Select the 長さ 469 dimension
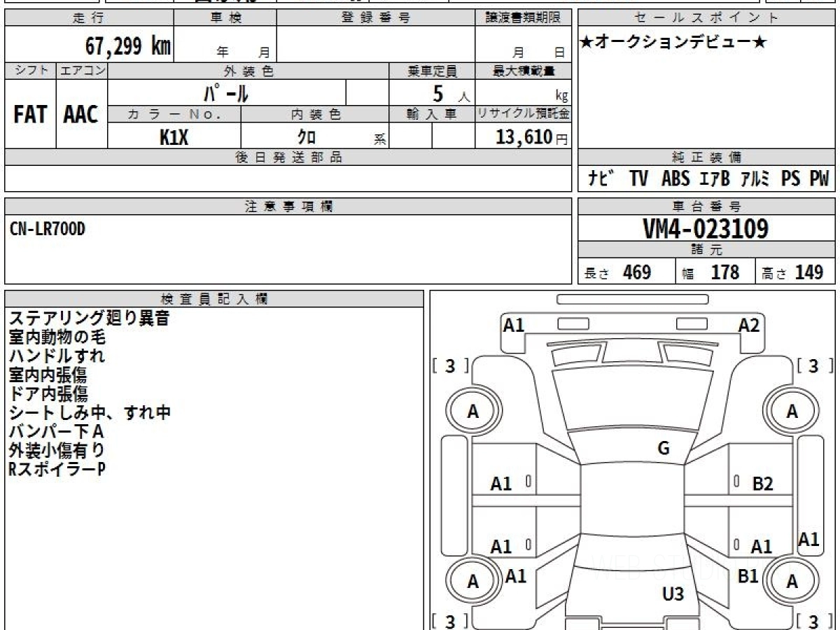 click(x=618, y=272)
